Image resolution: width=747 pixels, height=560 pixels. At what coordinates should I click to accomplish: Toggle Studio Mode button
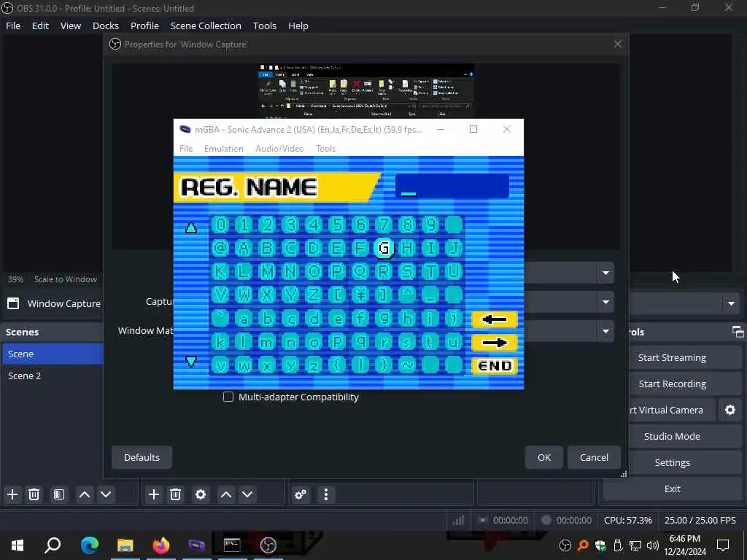coord(672,436)
